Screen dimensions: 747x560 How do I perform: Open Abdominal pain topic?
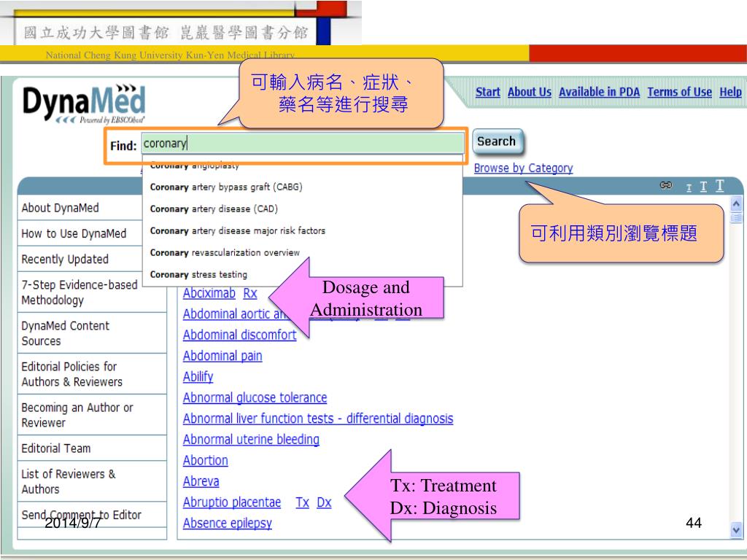pos(222,356)
